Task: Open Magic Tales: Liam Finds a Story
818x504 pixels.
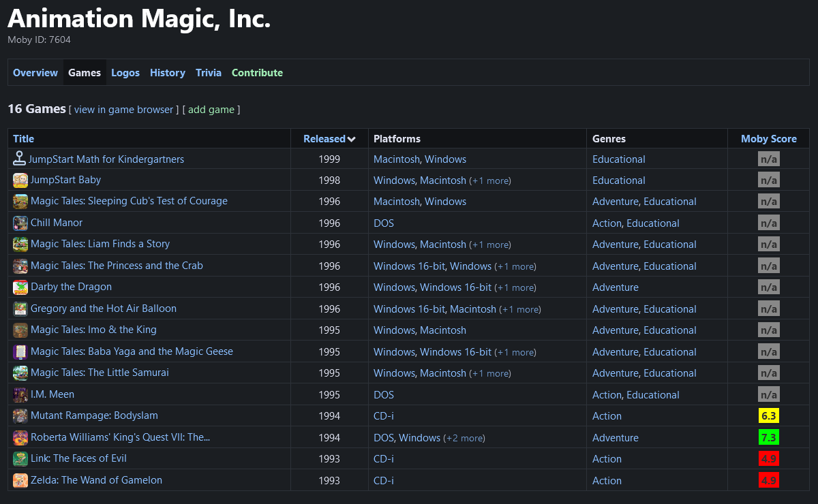Action: (x=100, y=244)
